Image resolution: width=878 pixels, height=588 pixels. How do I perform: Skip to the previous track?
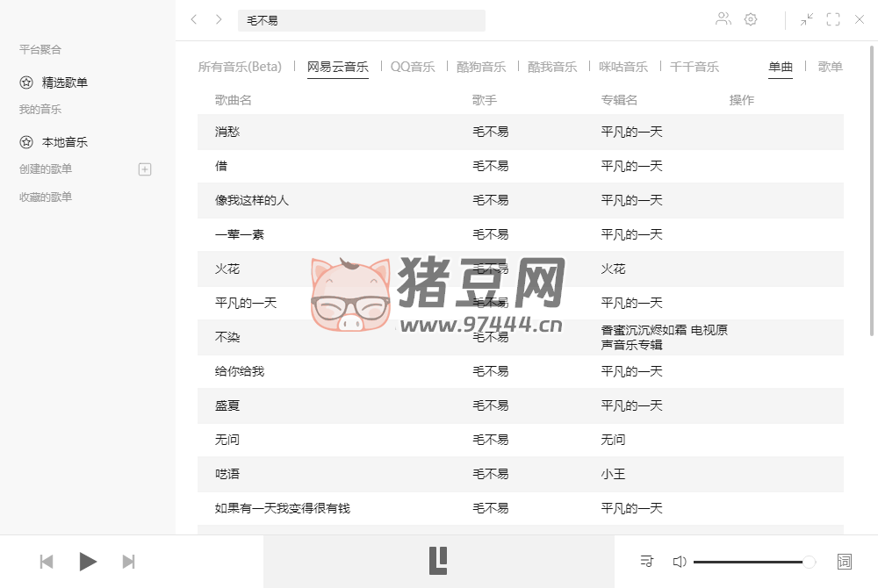[x=47, y=562]
